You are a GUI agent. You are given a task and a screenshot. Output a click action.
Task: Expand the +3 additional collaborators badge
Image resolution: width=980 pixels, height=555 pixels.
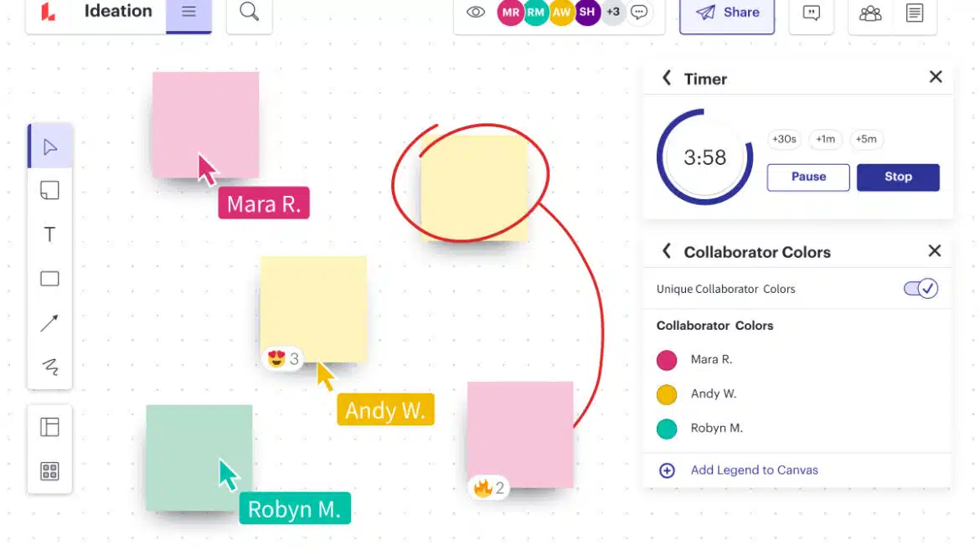click(613, 13)
